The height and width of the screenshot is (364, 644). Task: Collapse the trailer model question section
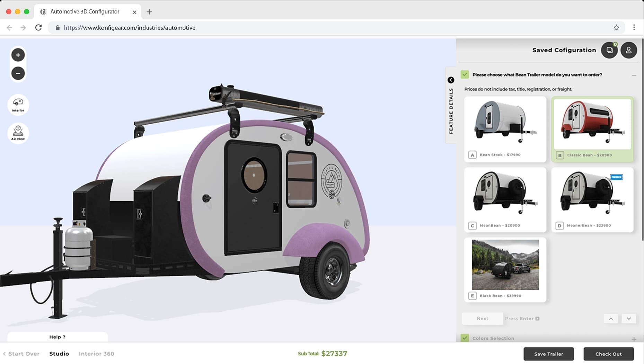coord(634,76)
